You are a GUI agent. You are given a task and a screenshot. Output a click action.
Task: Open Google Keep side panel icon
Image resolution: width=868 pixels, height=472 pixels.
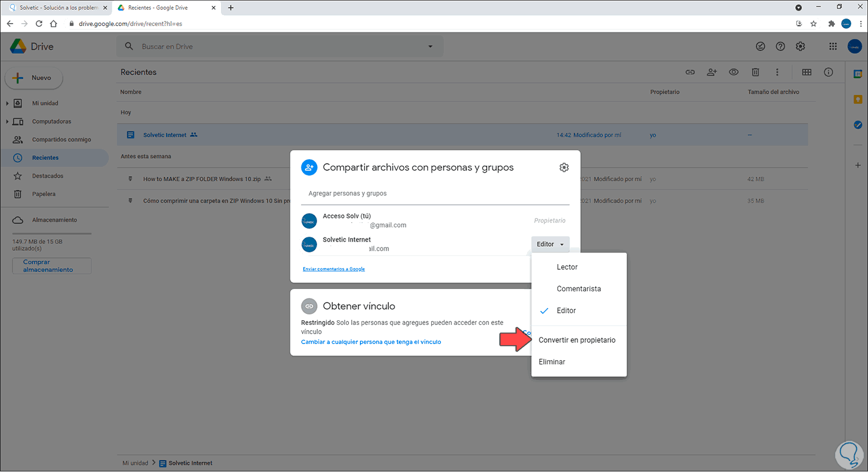(858, 100)
